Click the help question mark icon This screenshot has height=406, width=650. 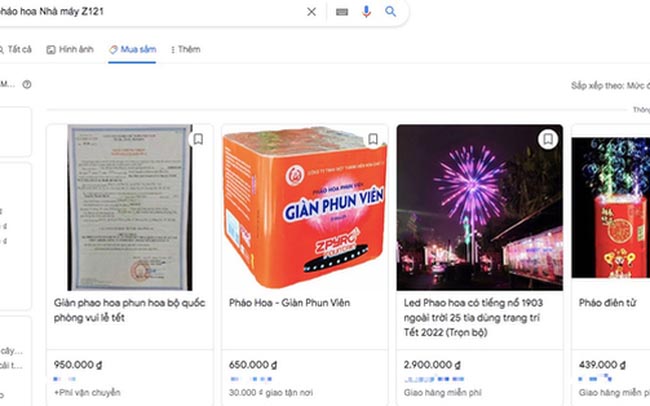tap(26, 84)
